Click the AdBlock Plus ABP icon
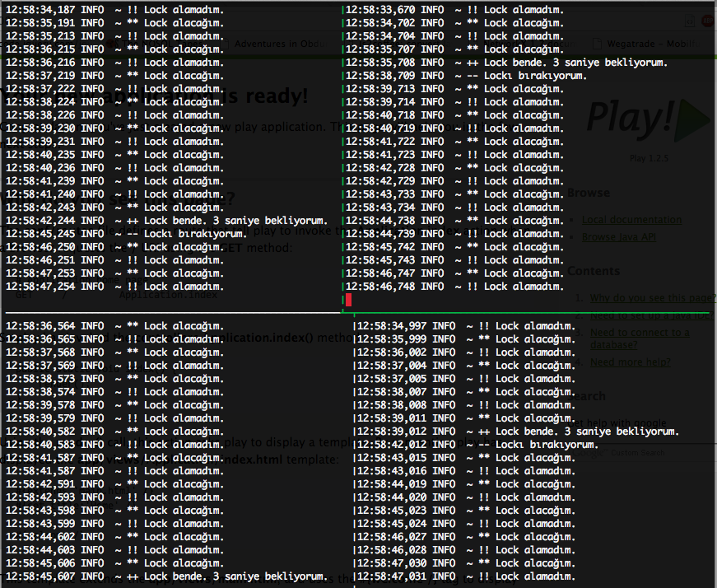Viewport: 717px width, 588px height. 710,21
